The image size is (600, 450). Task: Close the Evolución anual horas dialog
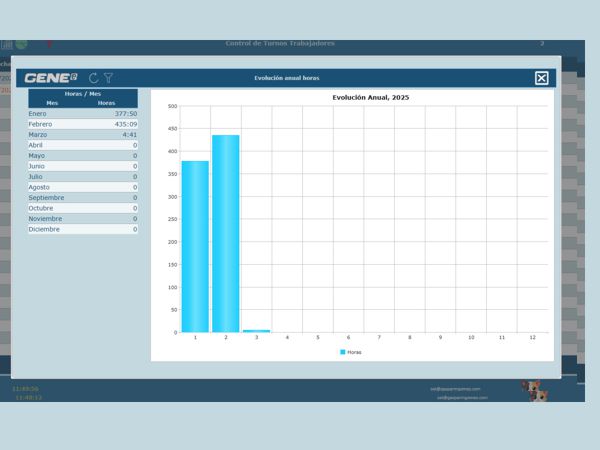(x=541, y=78)
